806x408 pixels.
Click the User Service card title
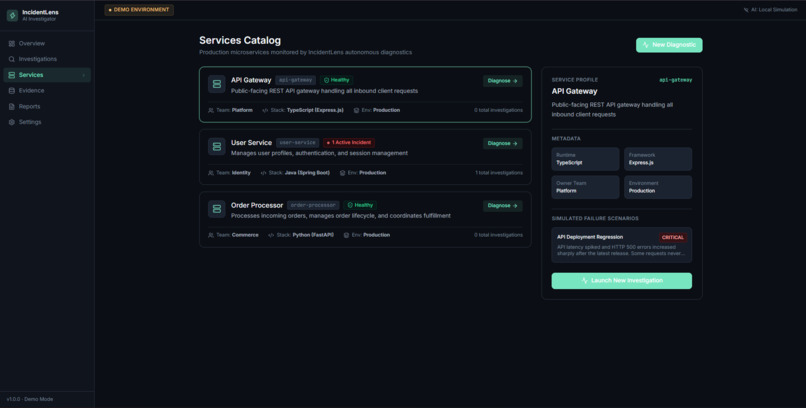coord(251,143)
